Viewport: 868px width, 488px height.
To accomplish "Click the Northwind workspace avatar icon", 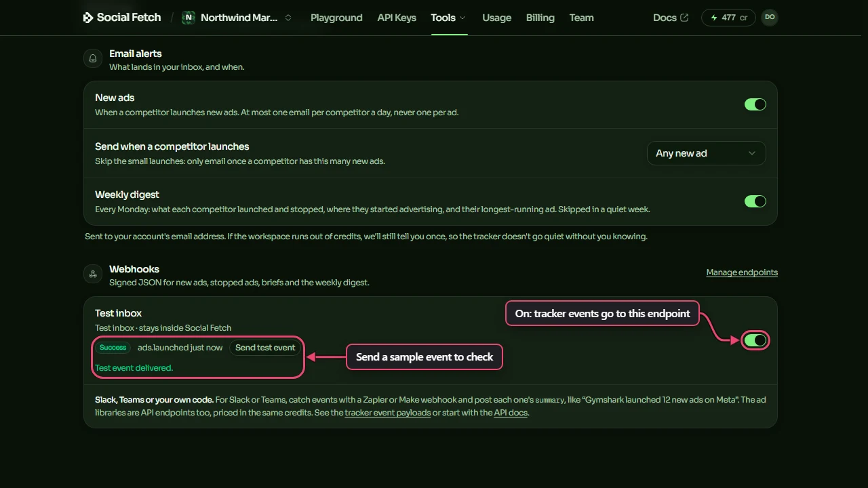I will point(189,18).
